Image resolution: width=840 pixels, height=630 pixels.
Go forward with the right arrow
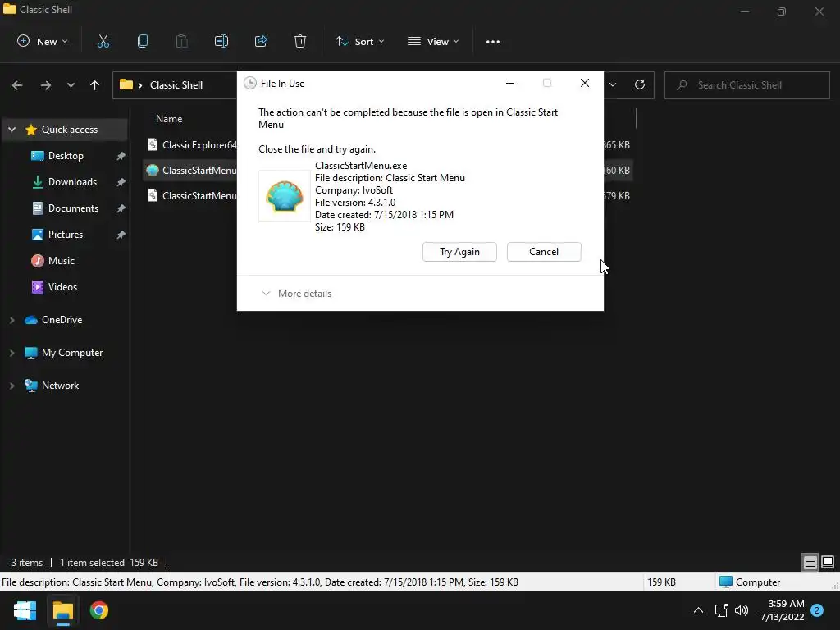click(46, 85)
